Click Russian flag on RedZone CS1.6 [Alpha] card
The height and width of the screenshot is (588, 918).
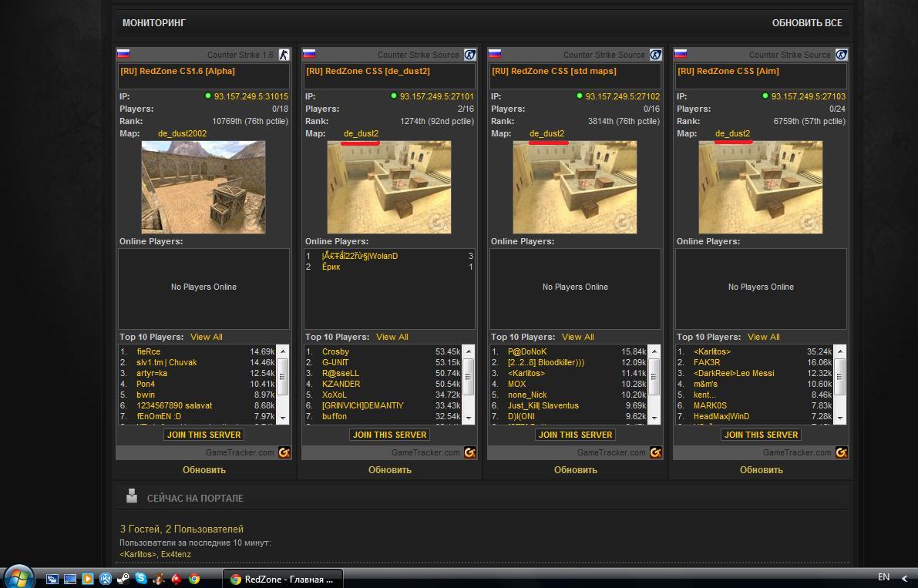click(x=123, y=54)
